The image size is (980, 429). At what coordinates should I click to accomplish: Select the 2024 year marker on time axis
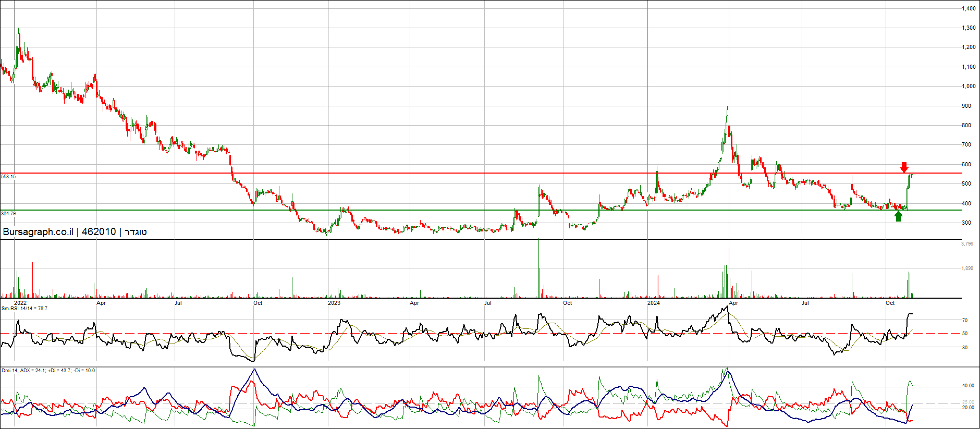tap(653, 303)
